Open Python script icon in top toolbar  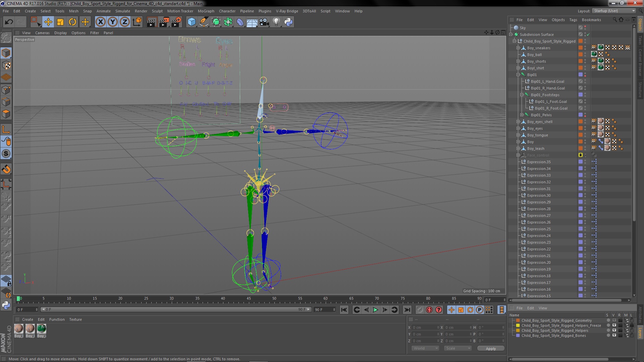click(288, 22)
